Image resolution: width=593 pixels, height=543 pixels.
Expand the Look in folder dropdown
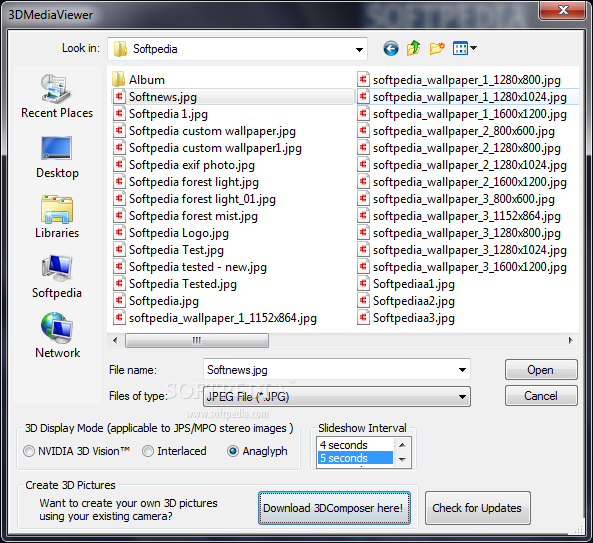pos(359,49)
